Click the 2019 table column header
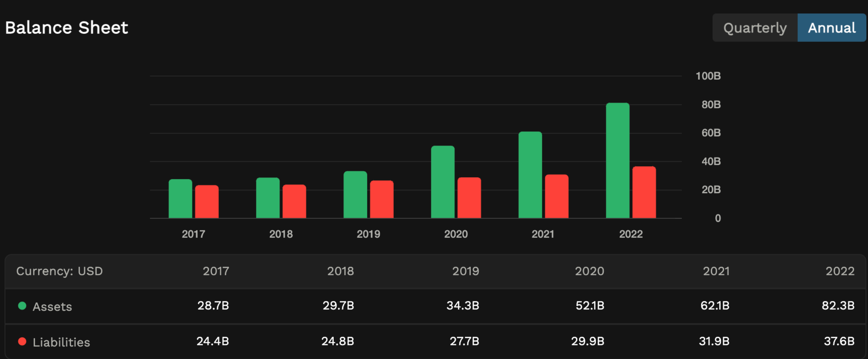The height and width of the screenshot is (359, 868). tap(466, 271)
